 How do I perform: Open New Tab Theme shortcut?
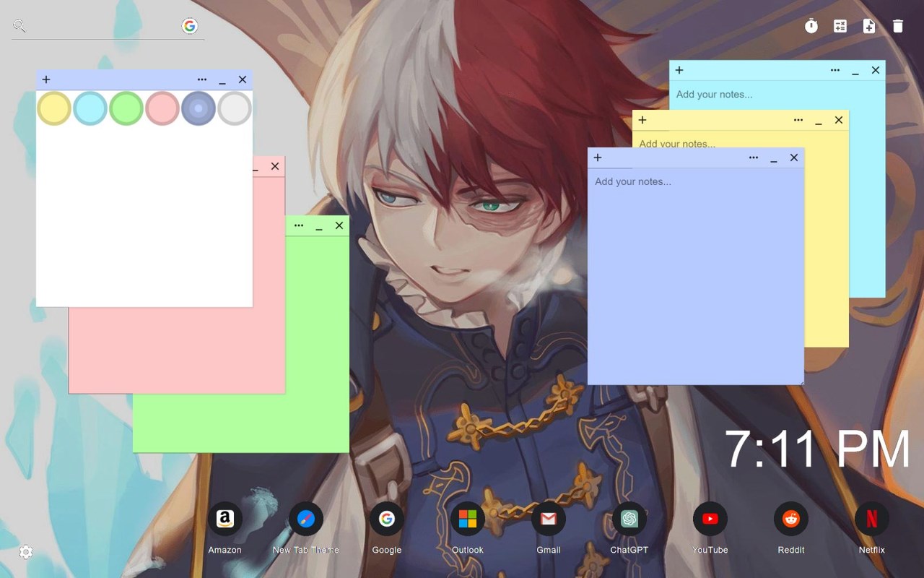pyautogui.click(x=305, y=519)
